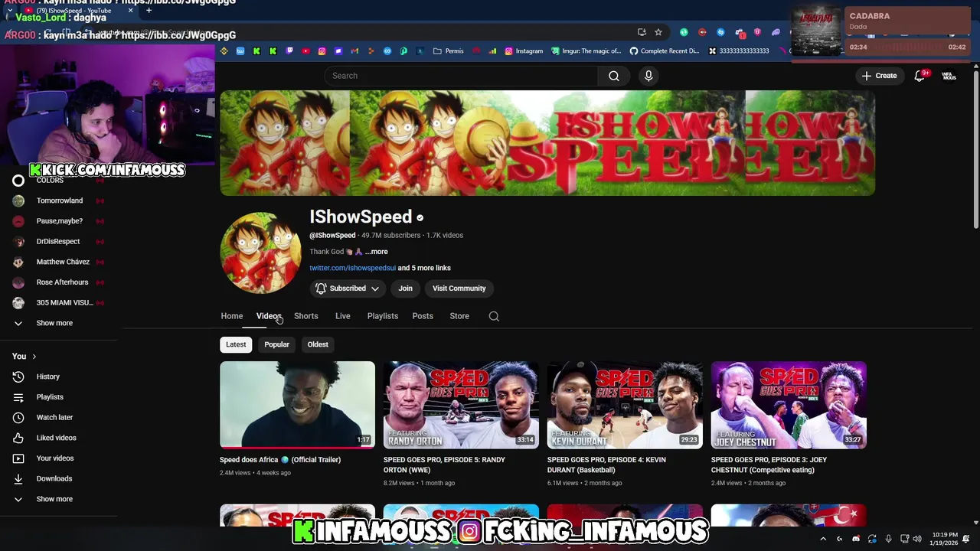
Task: Open History in the sidebar
Action: [x=47, y=377]
